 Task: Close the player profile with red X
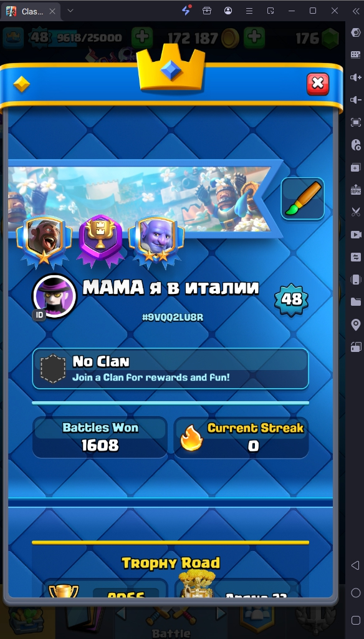click(318, 84)
